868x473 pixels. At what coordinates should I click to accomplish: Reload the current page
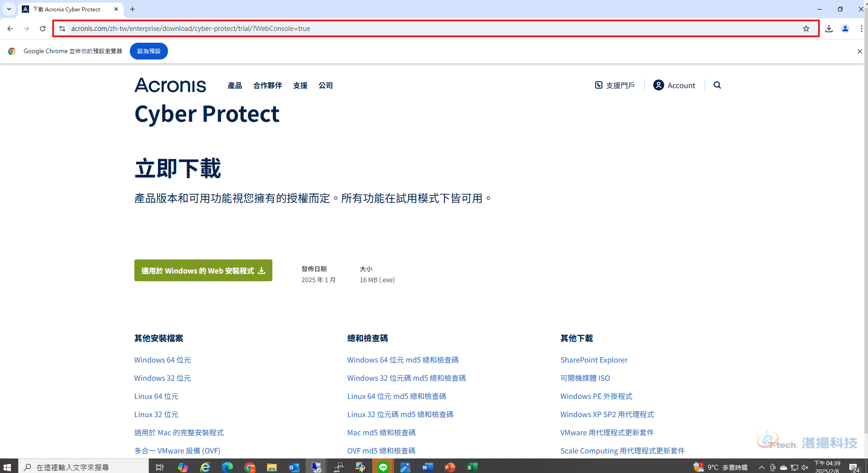pos(43,29)
